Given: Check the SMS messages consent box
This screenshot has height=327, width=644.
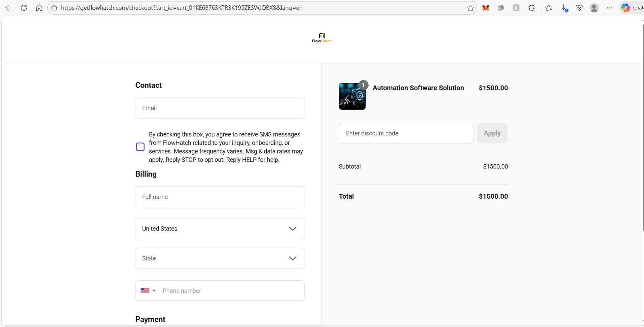Looking at the screenshot, I should [140, 147].
